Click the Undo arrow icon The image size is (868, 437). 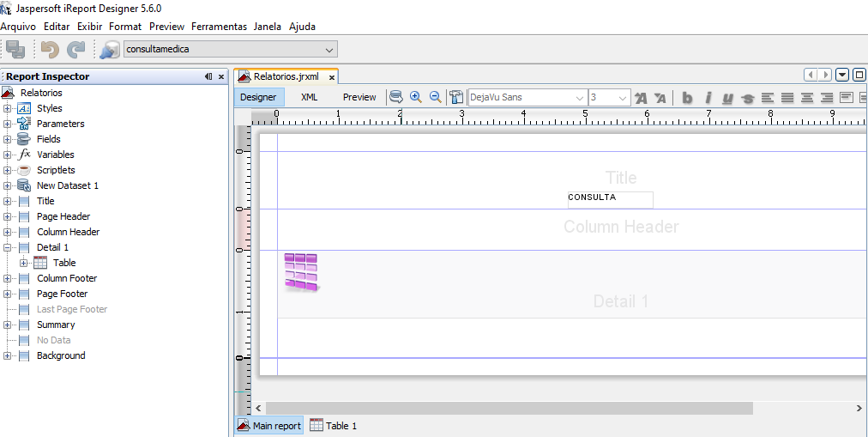(x=51, y=50)
